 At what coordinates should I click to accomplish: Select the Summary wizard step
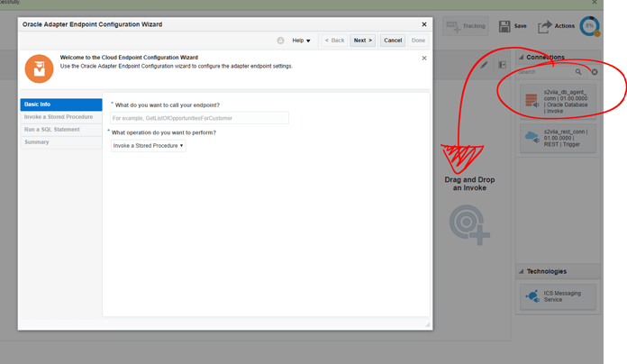[60, 142]
